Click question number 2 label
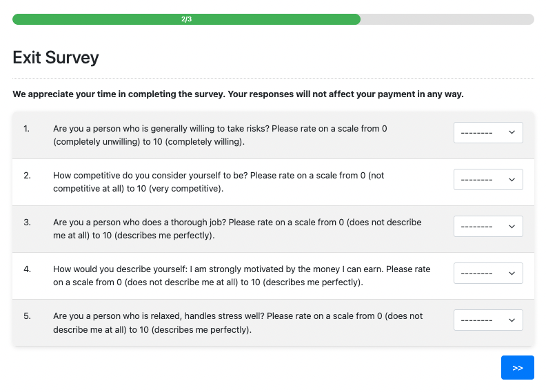Viewport: 546px width, 392px height. point(27,176)
